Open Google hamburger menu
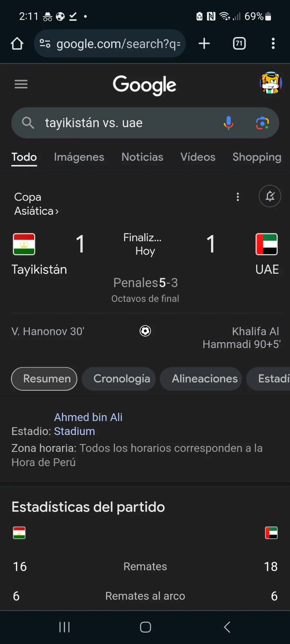Screen dimensions: 290x644 coord(21,84)
